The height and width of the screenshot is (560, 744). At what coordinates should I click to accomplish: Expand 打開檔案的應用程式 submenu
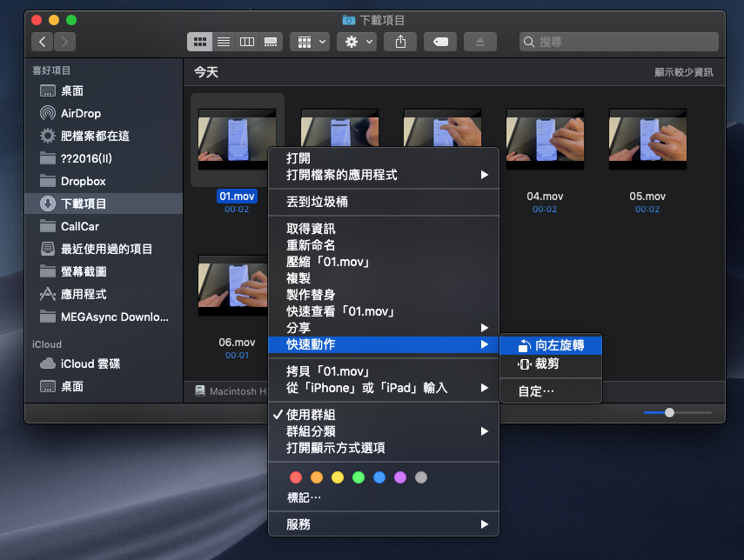point(384,175)
